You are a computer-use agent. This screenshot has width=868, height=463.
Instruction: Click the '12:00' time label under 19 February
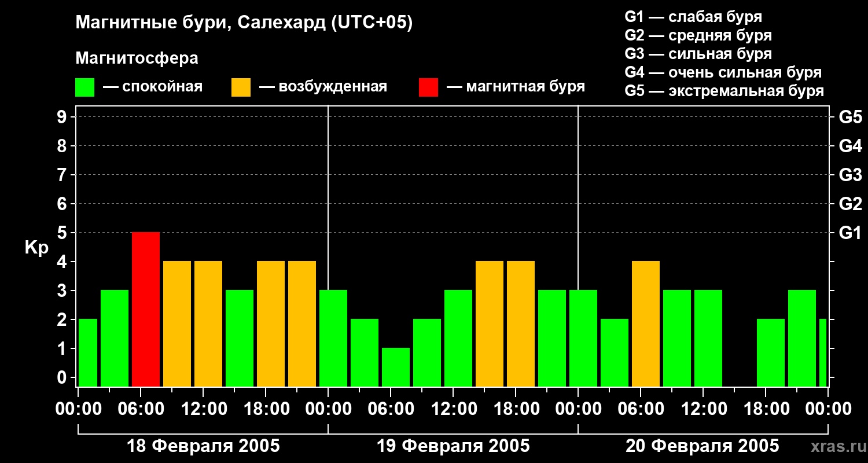[453, 409]
